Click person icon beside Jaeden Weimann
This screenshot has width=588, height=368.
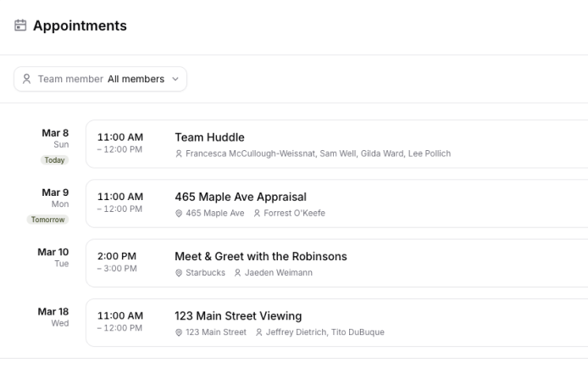pyautogui.click(x=238, y=273)
